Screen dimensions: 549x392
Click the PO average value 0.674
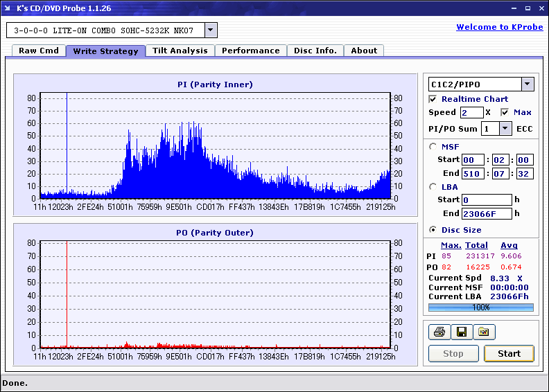pos(511,267)
